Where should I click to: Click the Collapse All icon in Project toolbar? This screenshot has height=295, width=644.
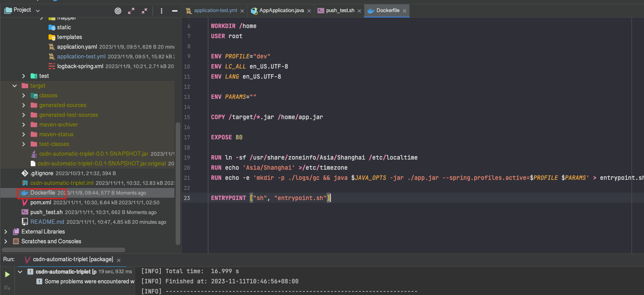[x=144, y=11]
